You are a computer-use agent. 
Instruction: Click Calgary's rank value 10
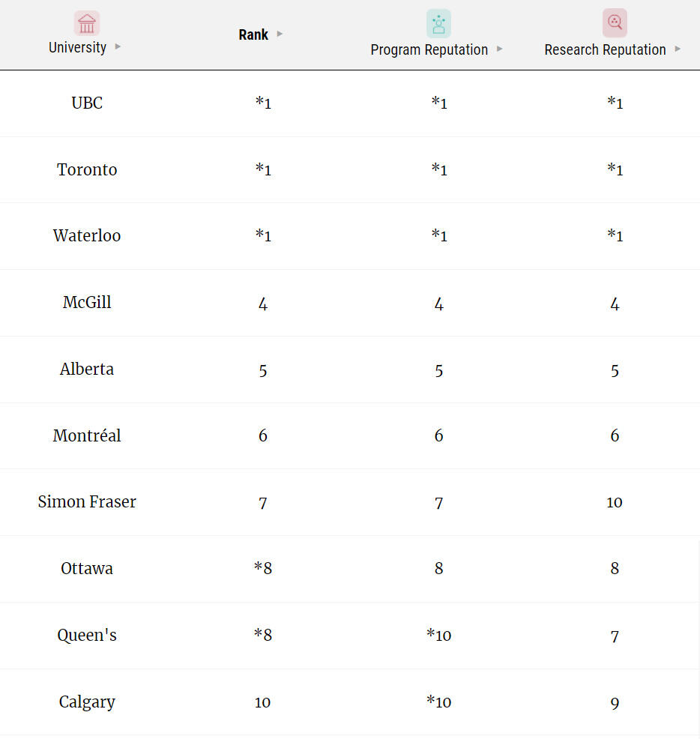pos(262,703)
